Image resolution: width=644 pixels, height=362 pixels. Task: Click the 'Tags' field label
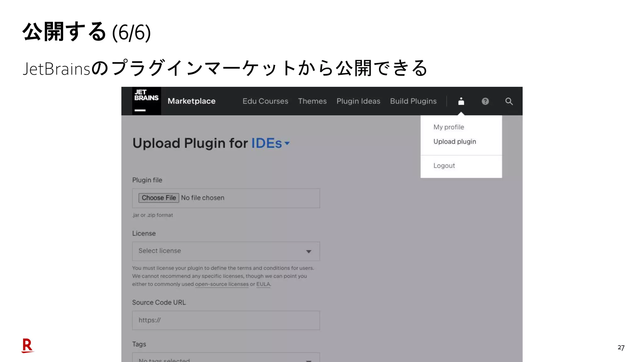point(139,344)
